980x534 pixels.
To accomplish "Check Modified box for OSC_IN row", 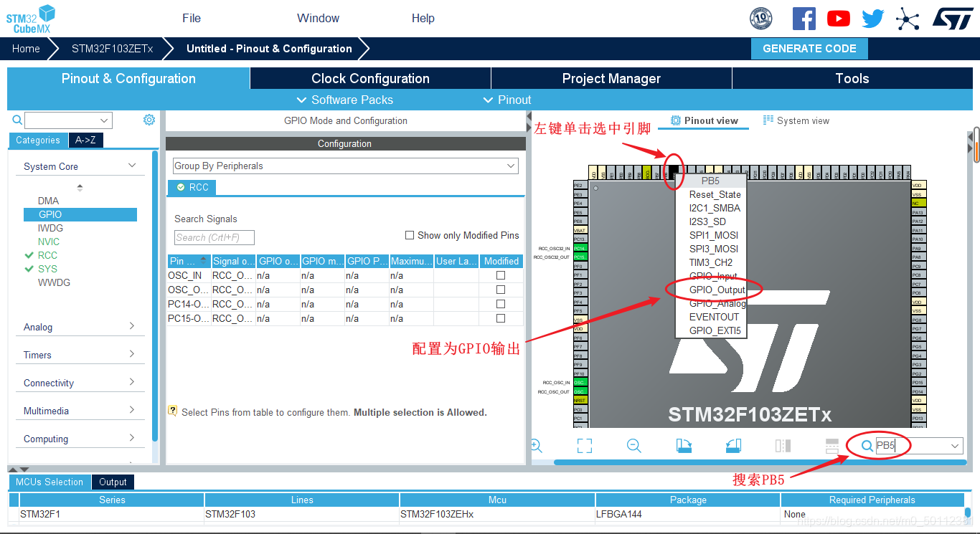I will pos(501,275).
